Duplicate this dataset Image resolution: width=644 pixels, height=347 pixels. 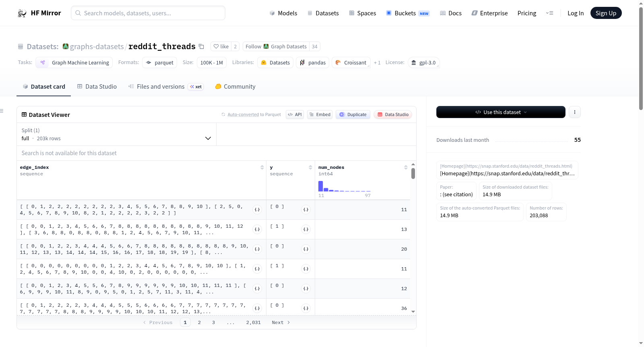353,114
